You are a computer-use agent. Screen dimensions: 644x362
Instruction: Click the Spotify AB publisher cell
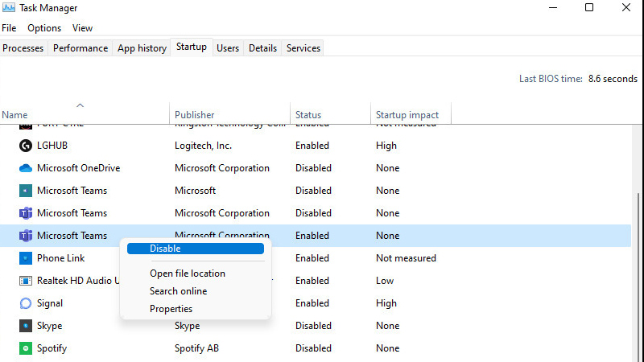point(196,349)
